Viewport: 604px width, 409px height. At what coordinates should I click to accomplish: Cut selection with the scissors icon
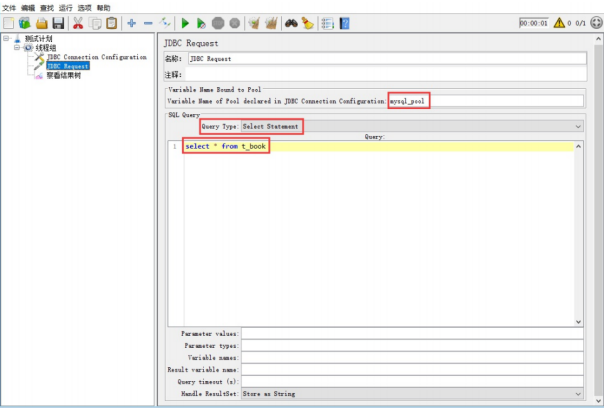(x=78, y=23)
